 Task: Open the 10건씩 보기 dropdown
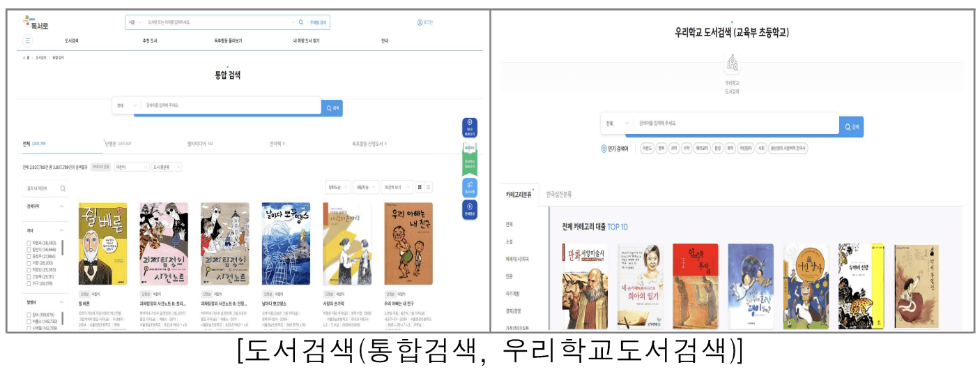[x=397, y=187]
